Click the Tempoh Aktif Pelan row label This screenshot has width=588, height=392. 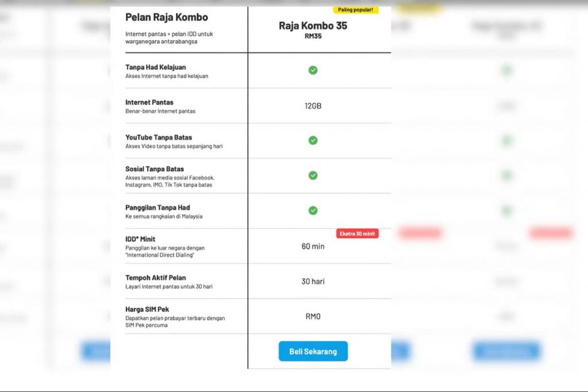point(156,278)
